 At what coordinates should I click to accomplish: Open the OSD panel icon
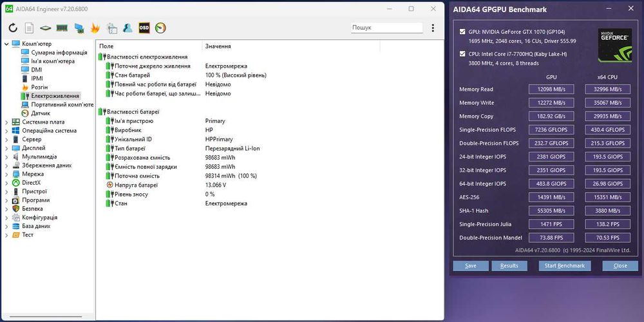point(144,28)
